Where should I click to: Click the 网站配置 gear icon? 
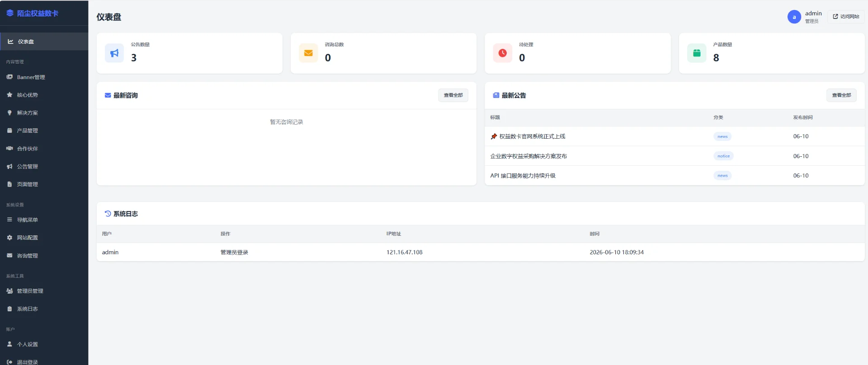(x=9, y=238)
